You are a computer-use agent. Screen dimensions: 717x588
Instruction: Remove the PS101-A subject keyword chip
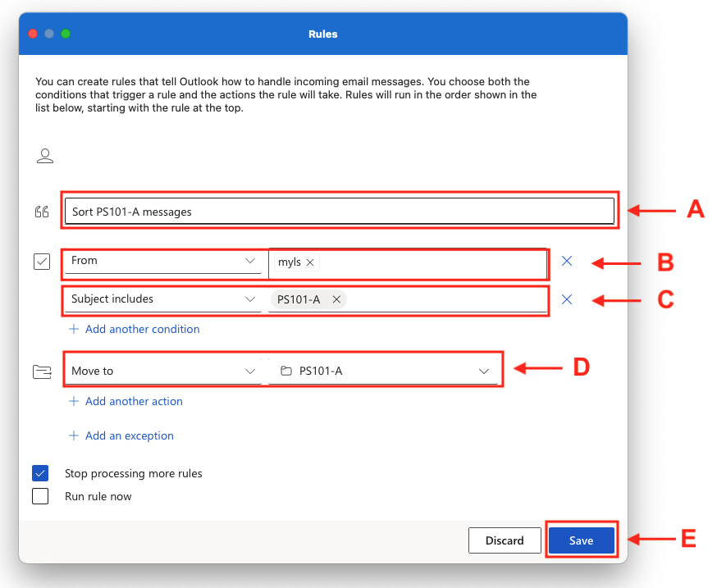[336, 299]
